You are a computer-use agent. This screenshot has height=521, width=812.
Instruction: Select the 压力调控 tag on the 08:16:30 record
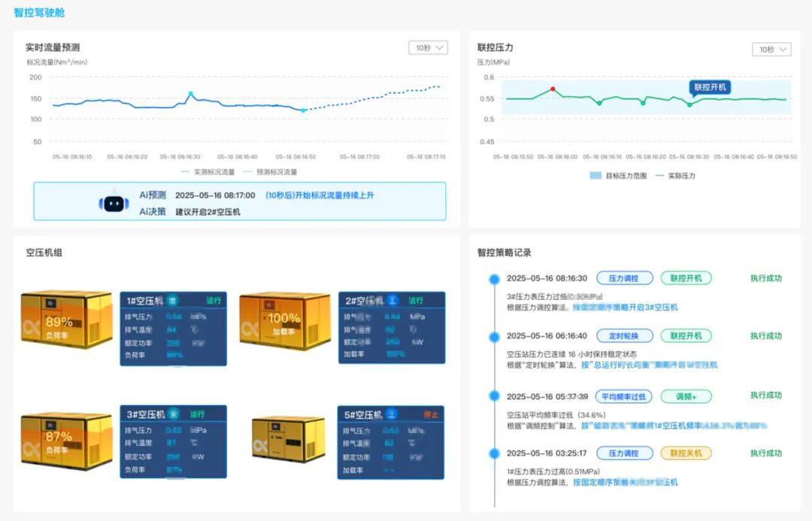point(624,277)
